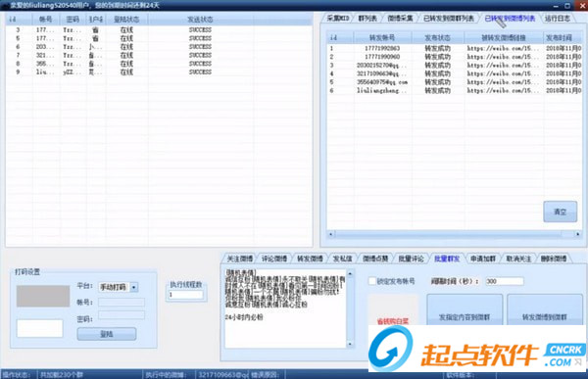Click the 密码 field in 打码设置

point(122,315)
